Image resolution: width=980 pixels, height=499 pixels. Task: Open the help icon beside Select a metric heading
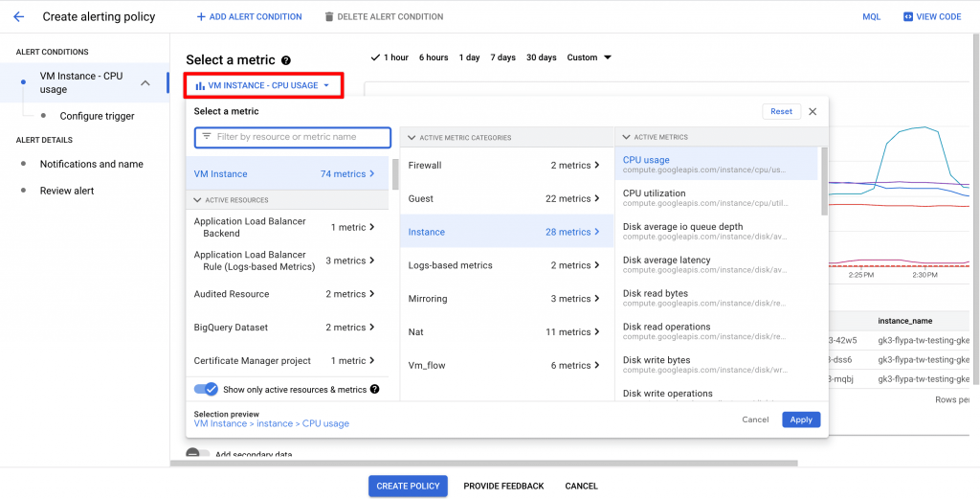[x=285, y=60]
